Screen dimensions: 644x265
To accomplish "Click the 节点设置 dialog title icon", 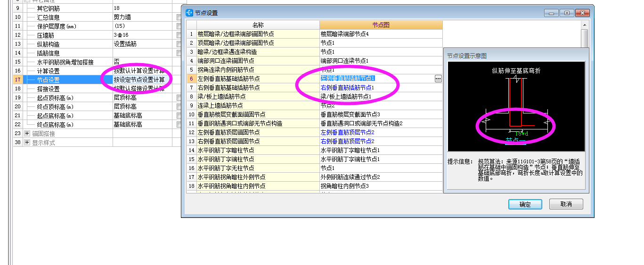I will [x=189, y=13].
